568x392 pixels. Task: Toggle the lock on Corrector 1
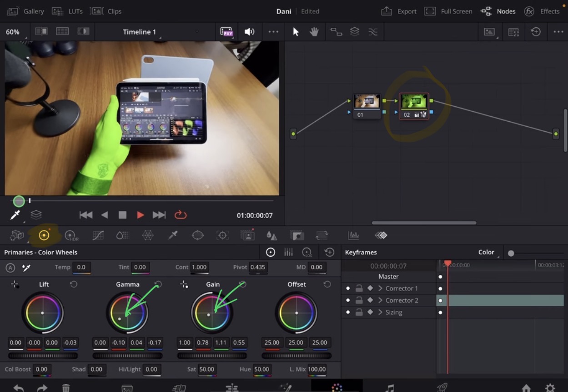pyautogui.click(x=359, y=288)
